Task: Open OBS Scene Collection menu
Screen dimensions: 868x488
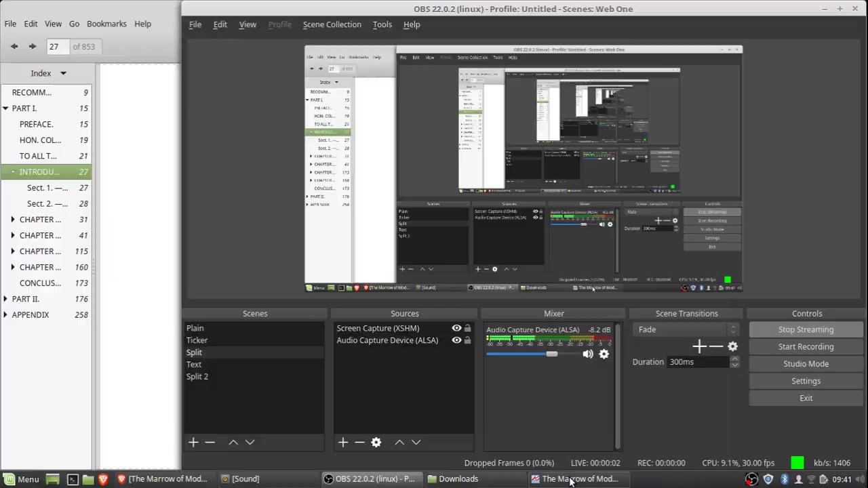Action: click(332, 24)
